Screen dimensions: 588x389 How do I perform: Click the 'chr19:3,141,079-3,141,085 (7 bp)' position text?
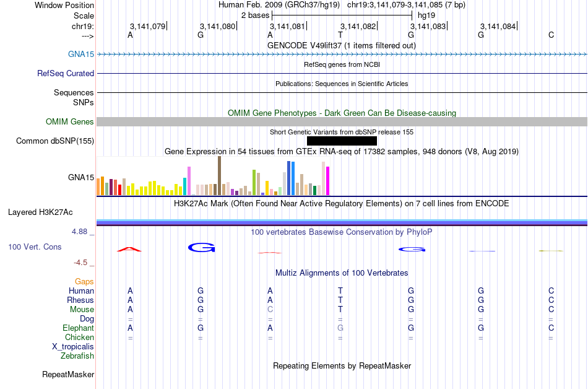[x=406, y=5]
